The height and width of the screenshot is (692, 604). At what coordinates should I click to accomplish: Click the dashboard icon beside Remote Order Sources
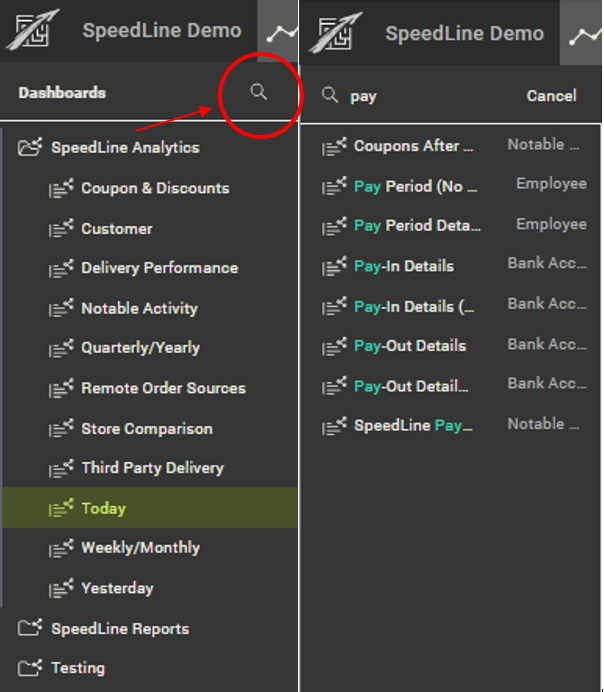(x=61, y=388)
